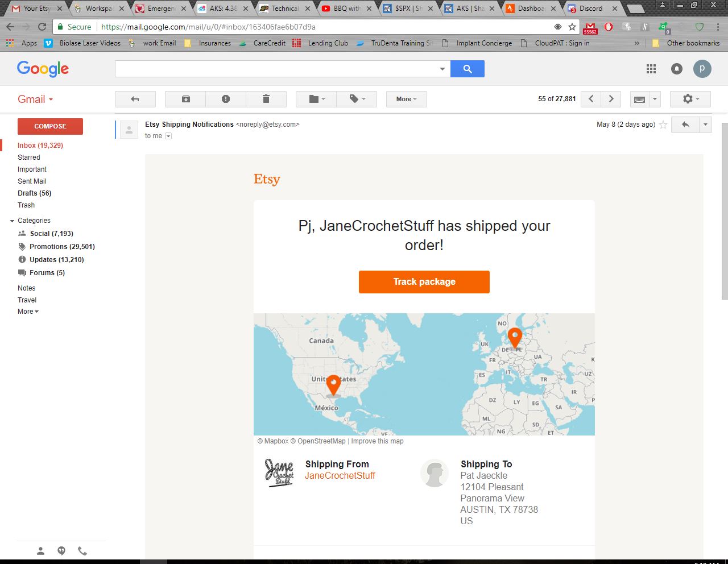Open Google account notifications bell
This screenshot has width=728, height=564.
(677, 69)
